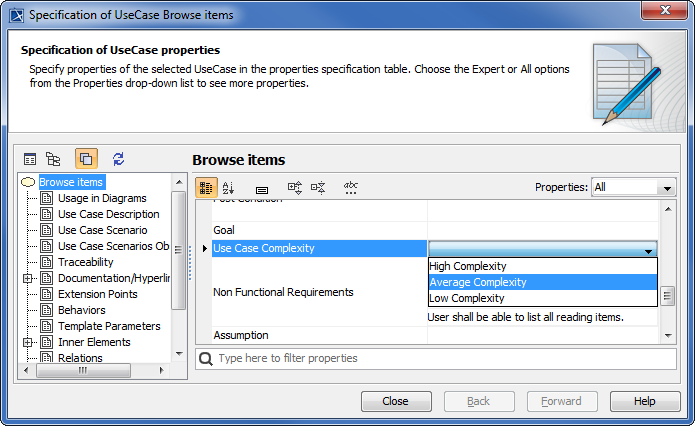Click the abc toolbar icon

click(351, 187)
